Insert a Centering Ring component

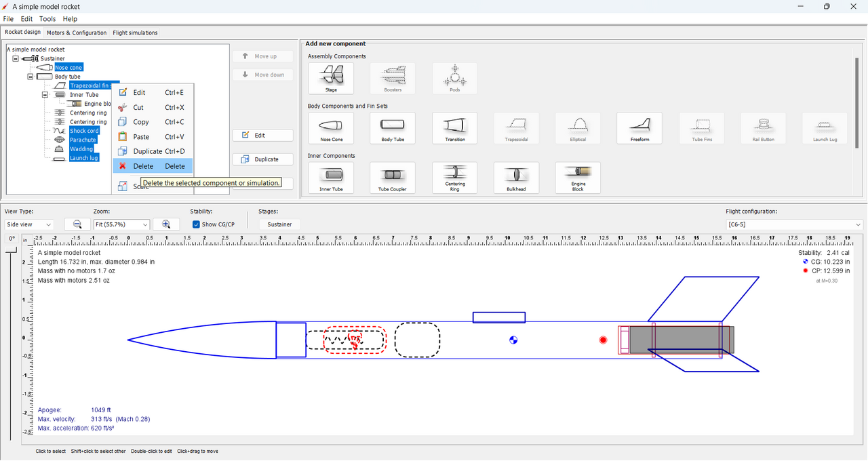point(455,178)
